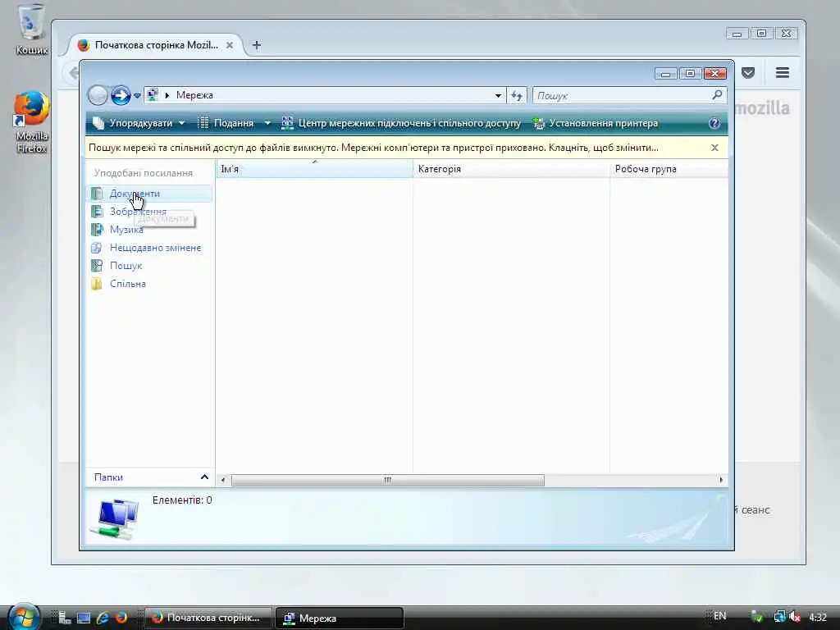Screen dimensions: 840x630
Task: Click the Show Desktop quick launch icon
Action: [84, 618]
